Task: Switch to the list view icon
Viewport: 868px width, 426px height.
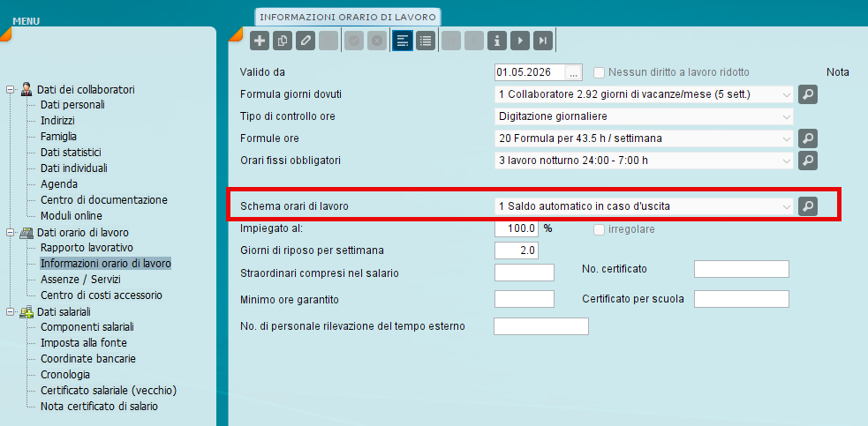Action: (425, 41)
